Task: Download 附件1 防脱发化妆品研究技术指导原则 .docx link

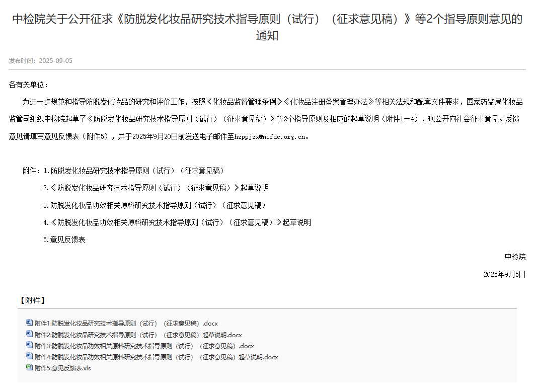Action: pos(126,324)
